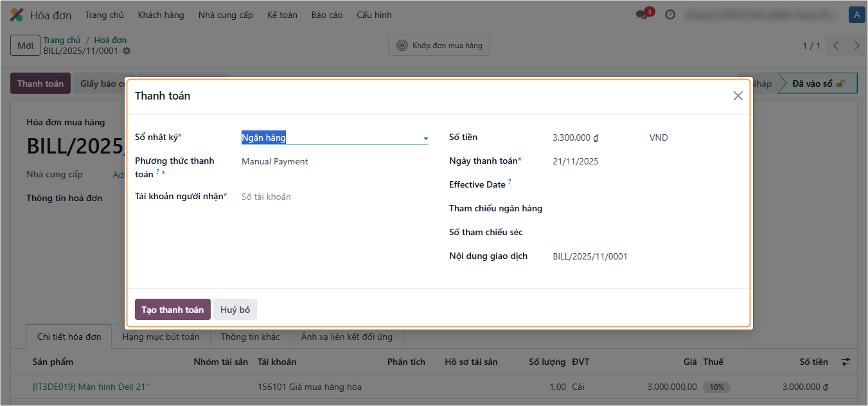Viewport: 868px width, 406px height.
Task: Open the Kế toán menu
Action: (x=282, y=15)
